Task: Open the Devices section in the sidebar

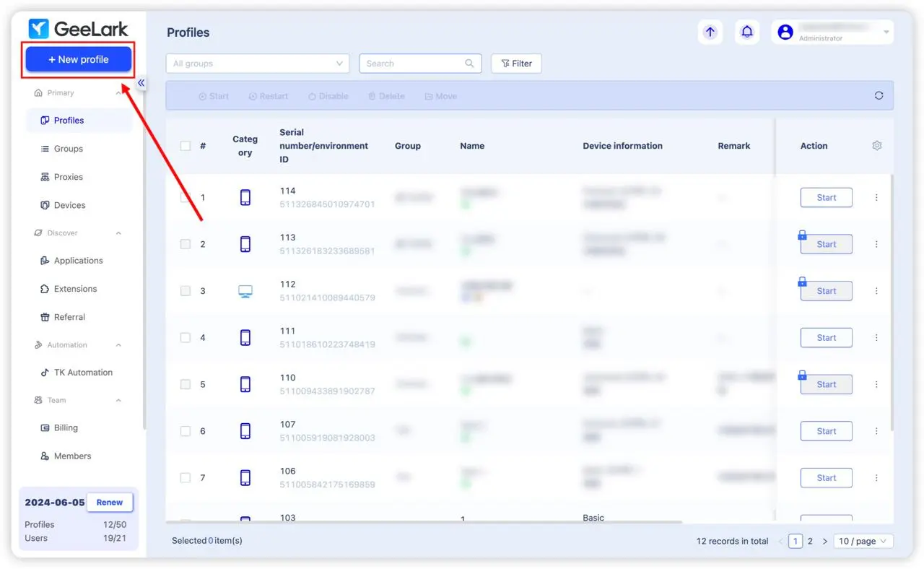Action: 69,205
